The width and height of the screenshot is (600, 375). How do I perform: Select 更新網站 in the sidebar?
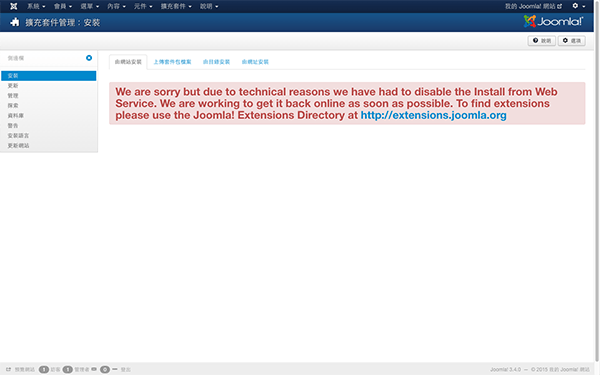tap(49, 145)
